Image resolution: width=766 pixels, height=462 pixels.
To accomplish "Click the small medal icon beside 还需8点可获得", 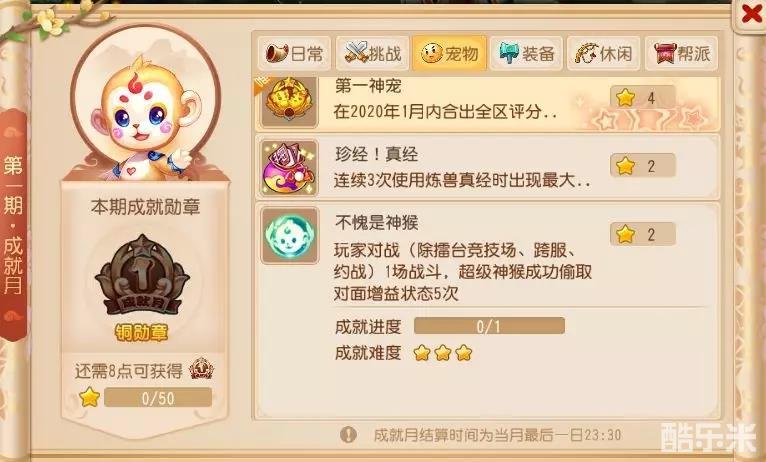I will (x=201, y=369).
